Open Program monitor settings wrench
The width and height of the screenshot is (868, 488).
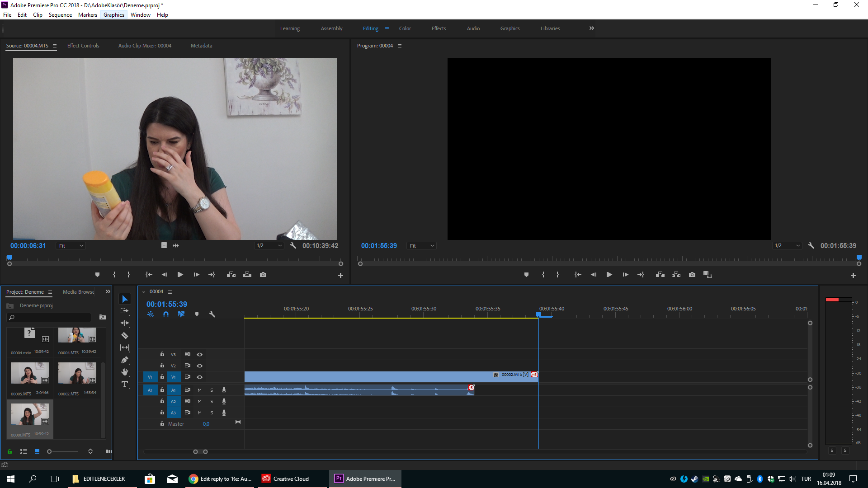point(811,246)
